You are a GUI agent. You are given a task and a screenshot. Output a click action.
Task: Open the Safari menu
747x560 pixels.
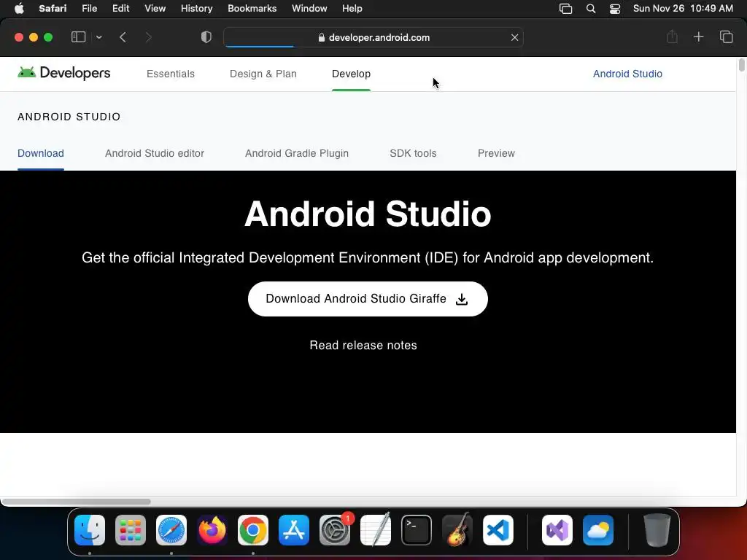(x=53, y=9)
